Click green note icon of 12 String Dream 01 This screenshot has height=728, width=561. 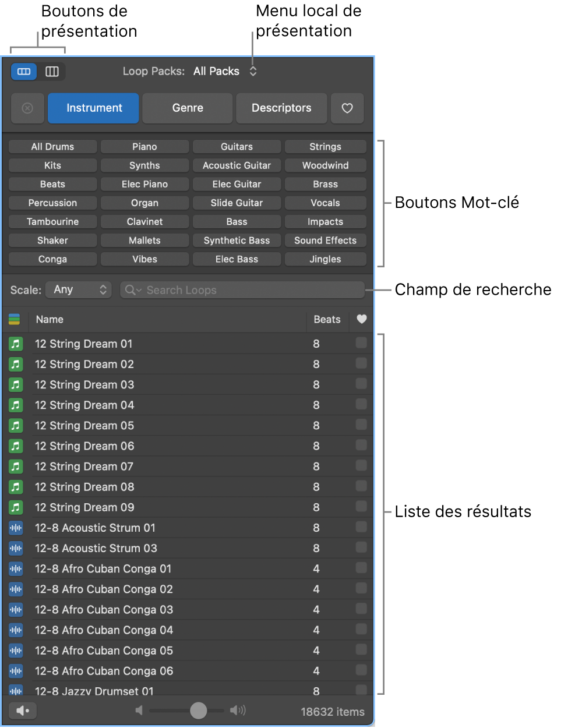(16, 344)
